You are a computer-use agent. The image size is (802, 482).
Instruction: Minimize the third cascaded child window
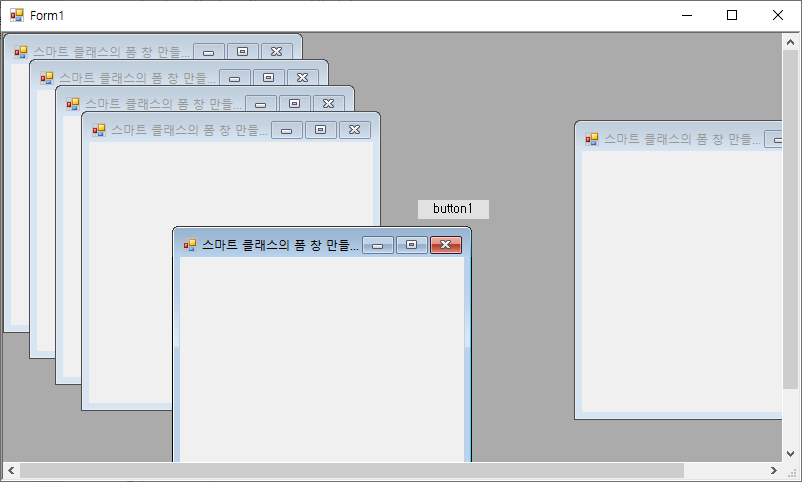[261, 104]
